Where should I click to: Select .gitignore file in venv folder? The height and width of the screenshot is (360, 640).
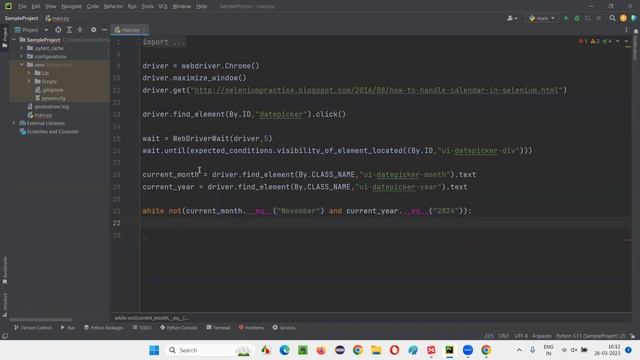click(49, 90)
